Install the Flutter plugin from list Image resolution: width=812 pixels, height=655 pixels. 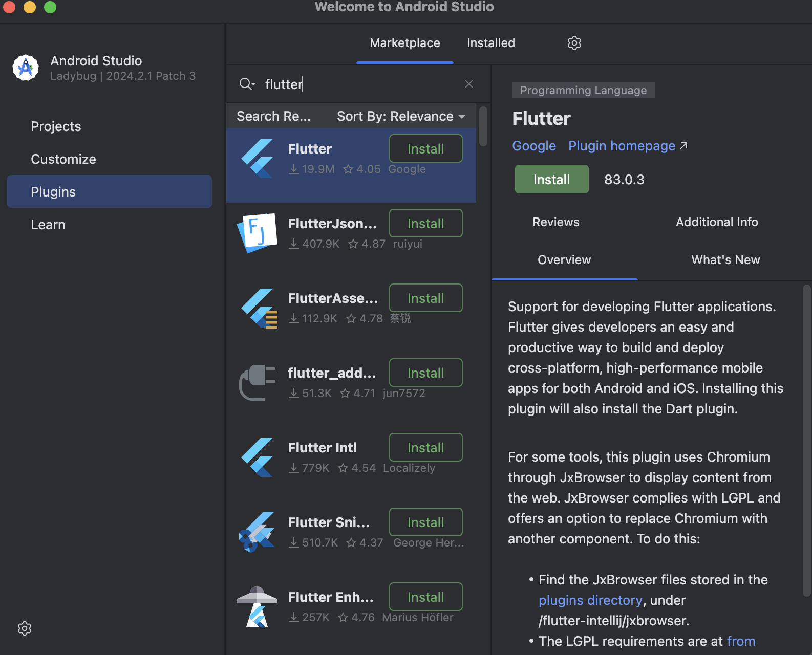[x=426, y=148]
